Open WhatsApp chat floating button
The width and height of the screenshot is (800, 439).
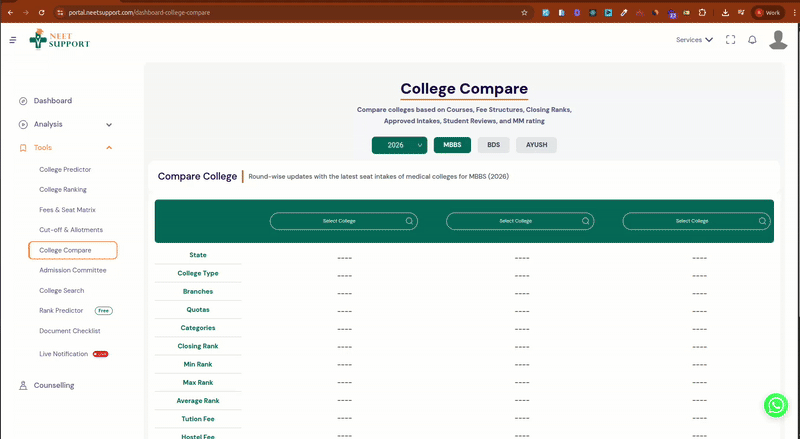pos(776,405)
